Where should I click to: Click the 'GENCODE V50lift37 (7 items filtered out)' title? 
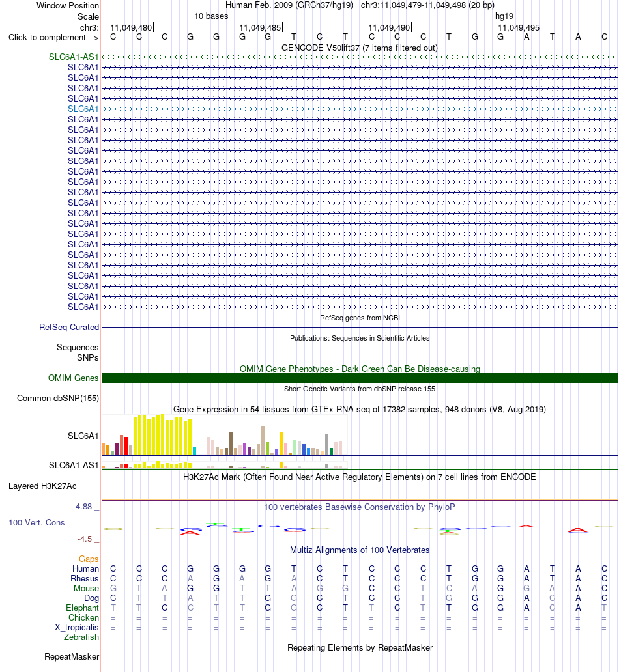pos(360,48)
